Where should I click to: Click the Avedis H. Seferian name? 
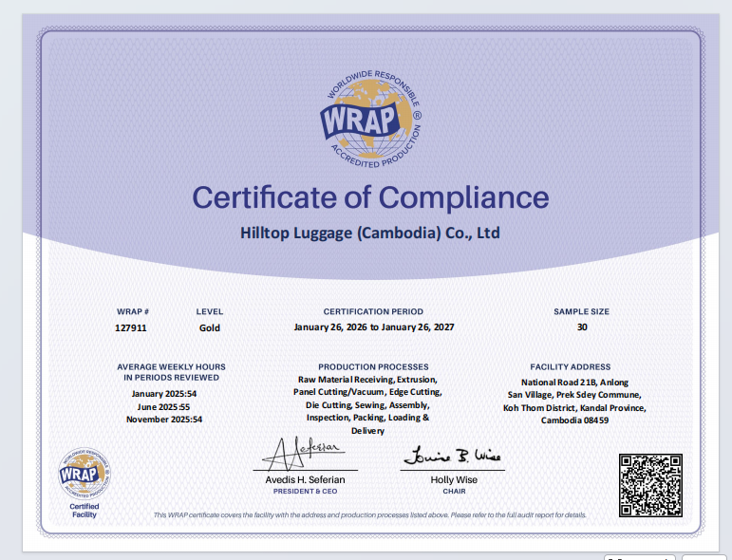coord(306,479)
